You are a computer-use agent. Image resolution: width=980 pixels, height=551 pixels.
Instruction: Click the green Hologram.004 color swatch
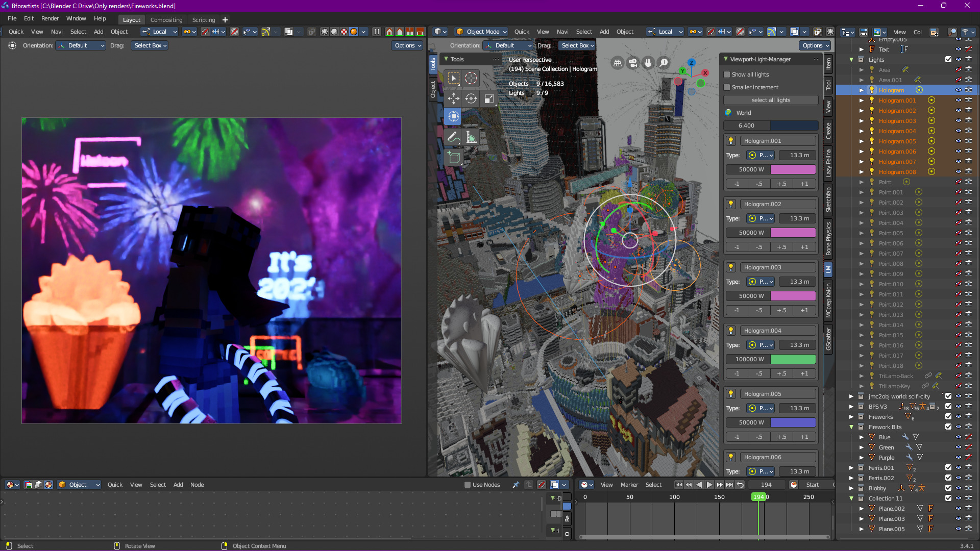click(793, 359)
